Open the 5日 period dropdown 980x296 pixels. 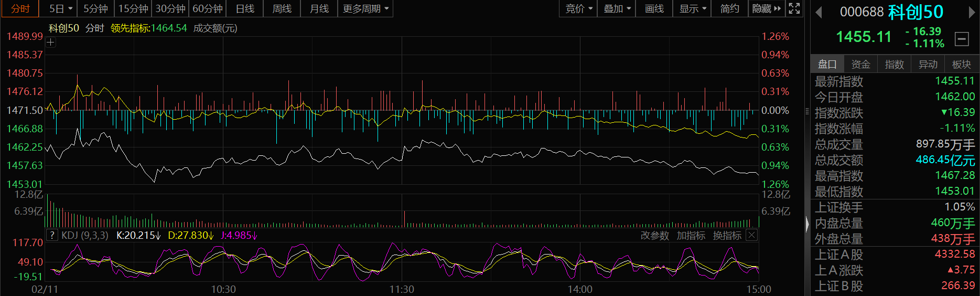[60, 9]
